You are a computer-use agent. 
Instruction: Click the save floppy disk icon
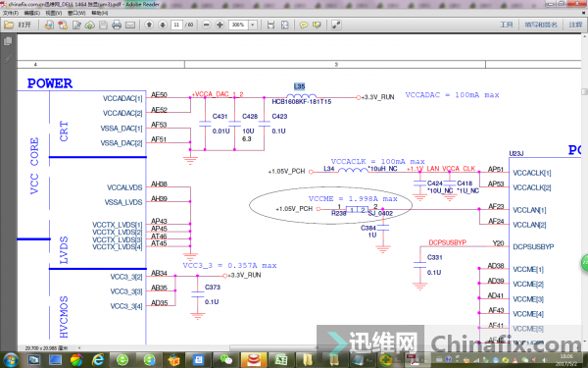click(x=103, y=25)
